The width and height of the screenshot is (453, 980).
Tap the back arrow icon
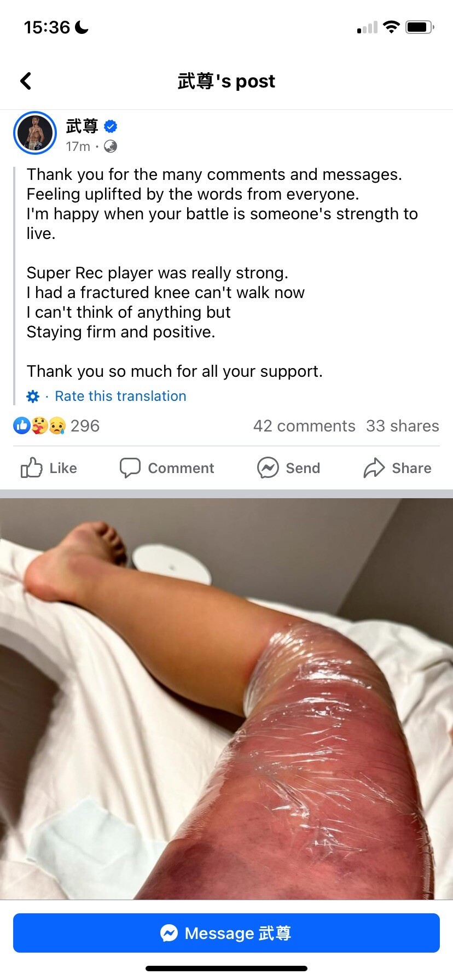click(x=26, y=81)
